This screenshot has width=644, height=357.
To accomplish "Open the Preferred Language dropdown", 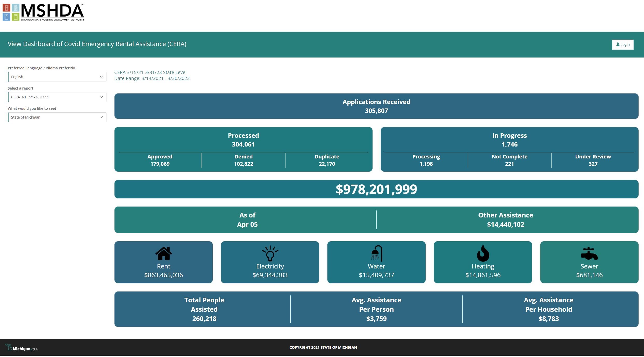I will 57,77.
